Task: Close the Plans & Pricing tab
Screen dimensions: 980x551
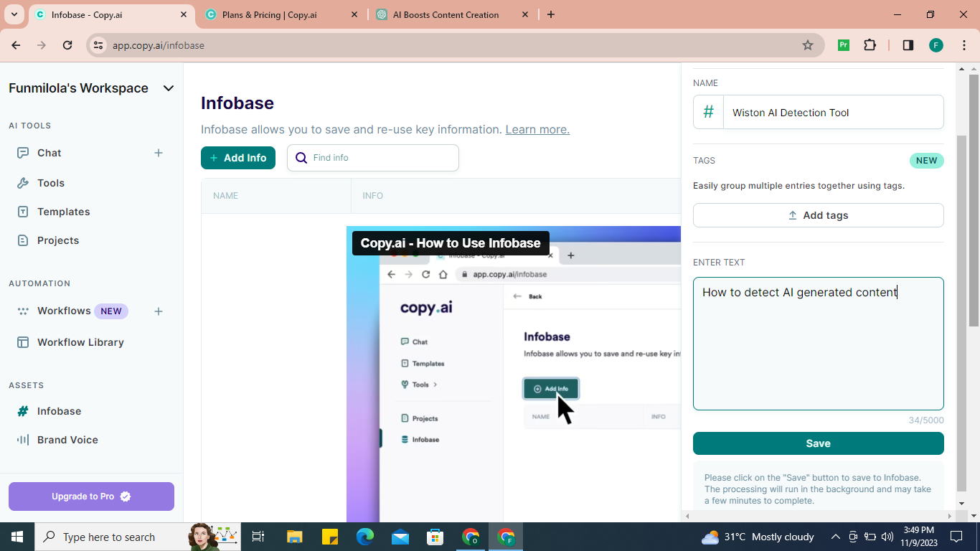Action: (354, 14)
